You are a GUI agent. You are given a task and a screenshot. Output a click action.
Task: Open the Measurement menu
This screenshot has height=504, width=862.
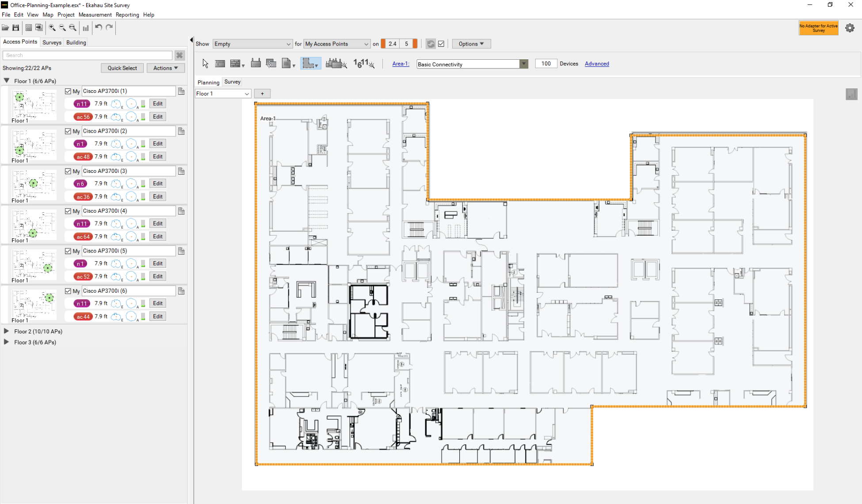[x=95, y=15]
